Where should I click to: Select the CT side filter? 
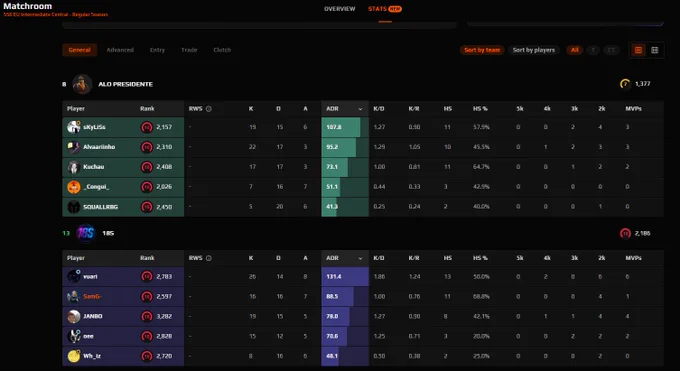611,50
